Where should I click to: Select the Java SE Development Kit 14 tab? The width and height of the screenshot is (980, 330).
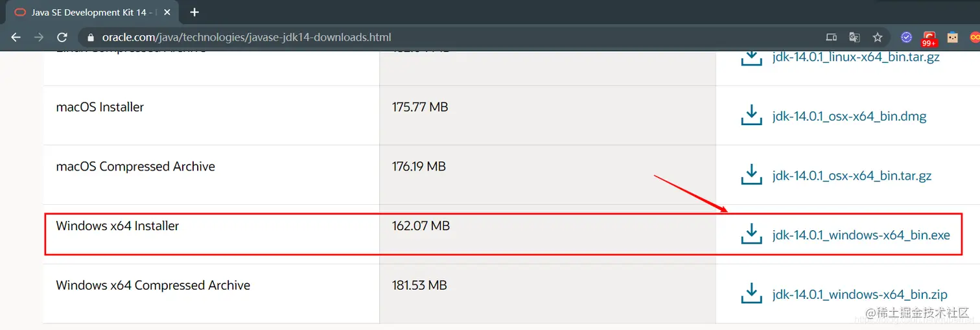click(x=89, y=12)
